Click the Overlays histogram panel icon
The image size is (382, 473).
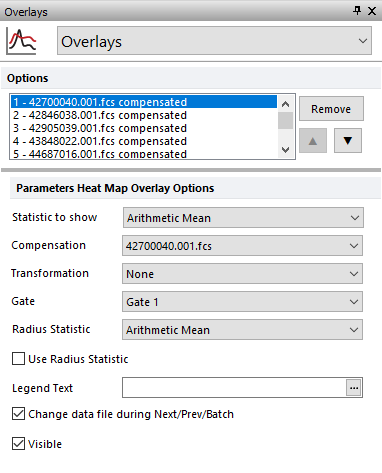pos(21,41)
